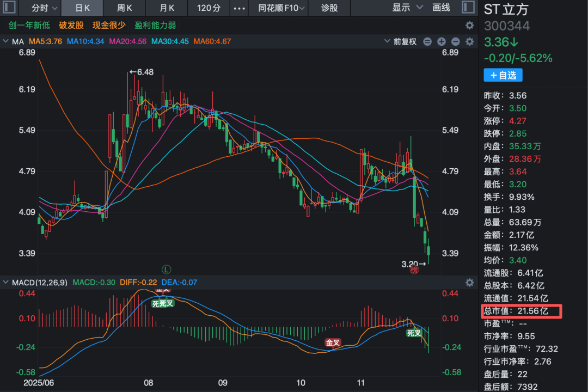Select the 月K monthly chart tab
The width and height of the screenshot is (588, 392).
167,8
